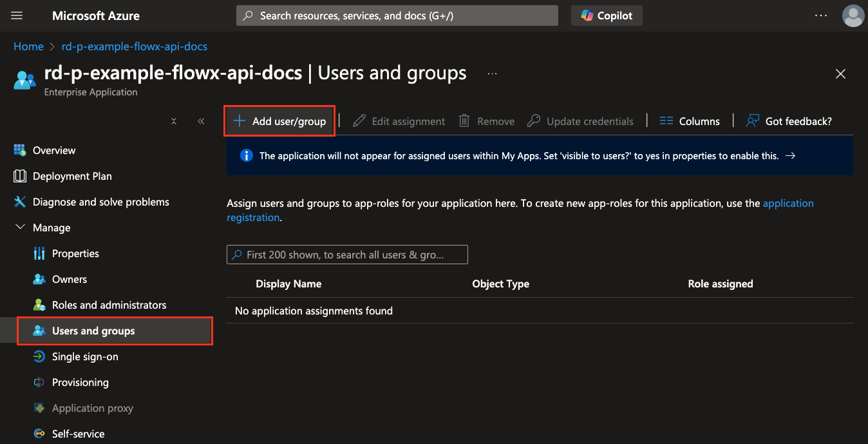This screenshot has height=444, width=868.
Task: Click the Roles and administrators icon
Action: click(39, 305)
